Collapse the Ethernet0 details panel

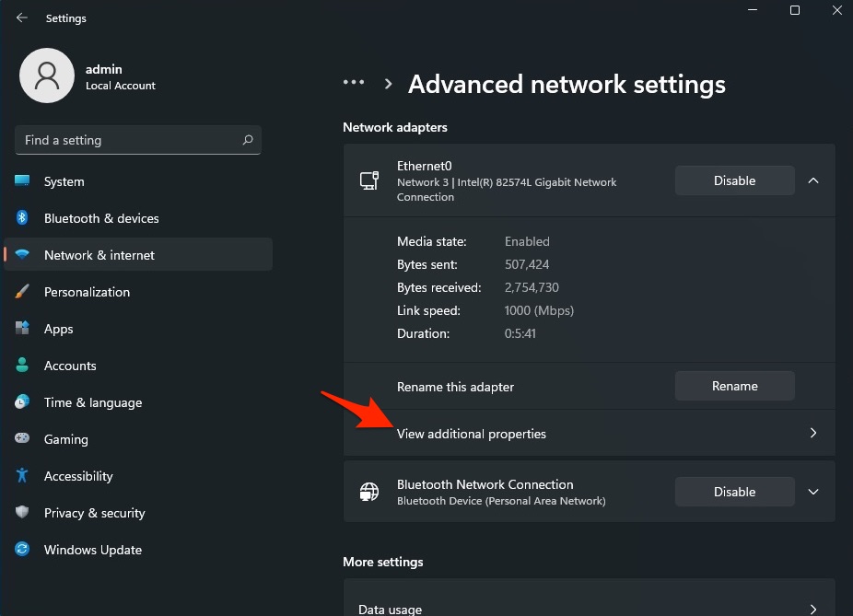pyautogui.click(x=813, y=180)
